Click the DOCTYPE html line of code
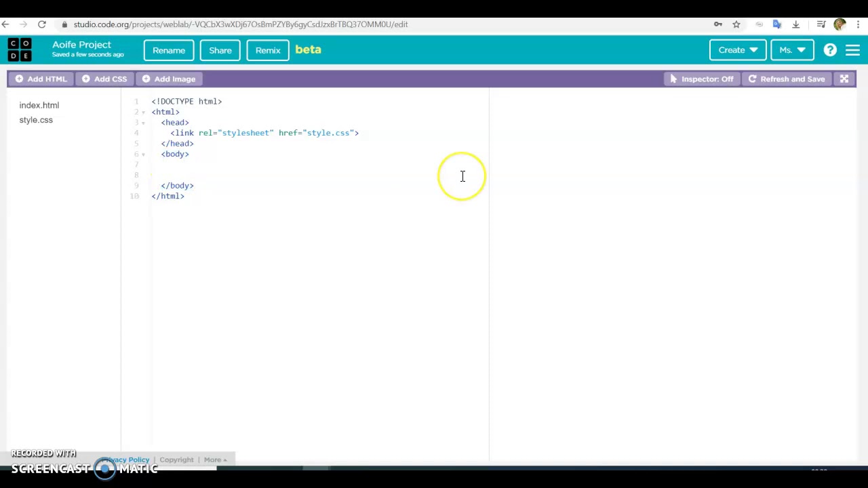Viewport: 868px width, 488px height. pos(186,102)
